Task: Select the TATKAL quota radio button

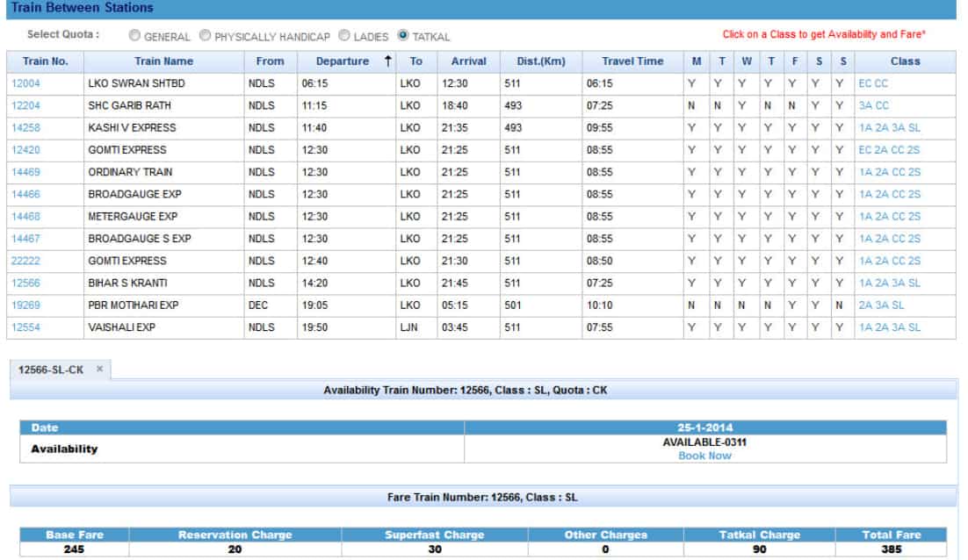Action: [403, 36]
